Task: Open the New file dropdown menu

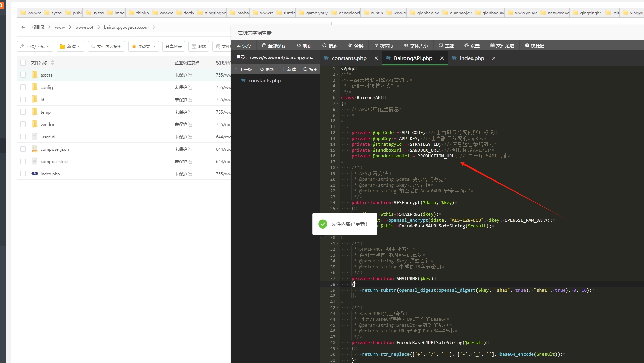Action: tap(70, 46)
